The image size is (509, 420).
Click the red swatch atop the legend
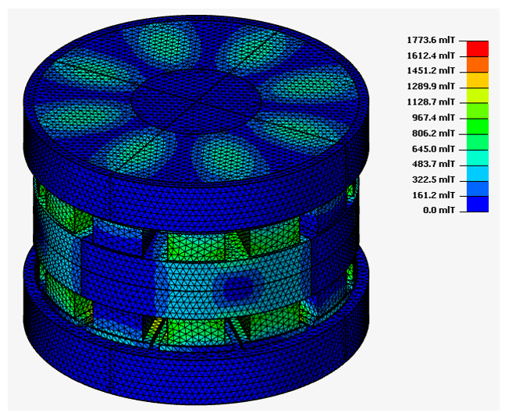pos(477,48)
